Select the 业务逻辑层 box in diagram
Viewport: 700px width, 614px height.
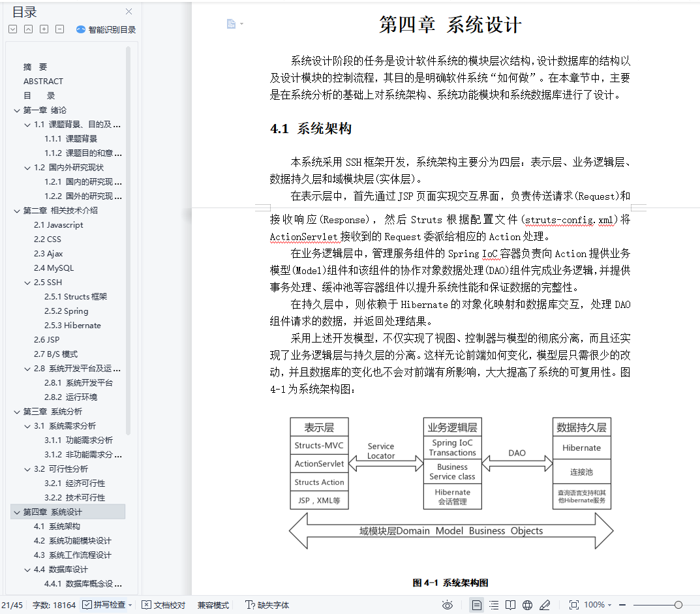pyautogui.click(x=452, y=427)
